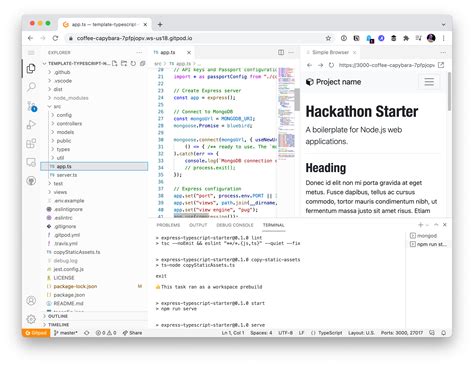
Task: Reload the Chrome page
Action: pos(55,38)
